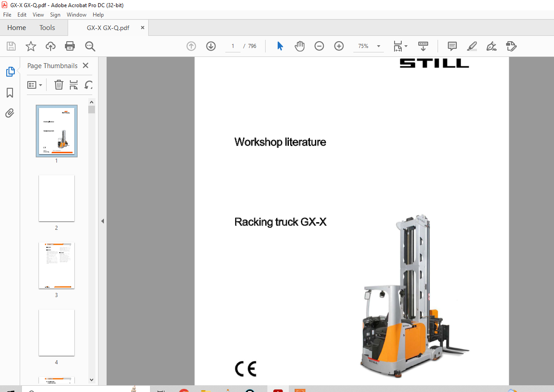Open the sign document pen tool
Viewport: 554px width, 392px height.
pos(492,46)
